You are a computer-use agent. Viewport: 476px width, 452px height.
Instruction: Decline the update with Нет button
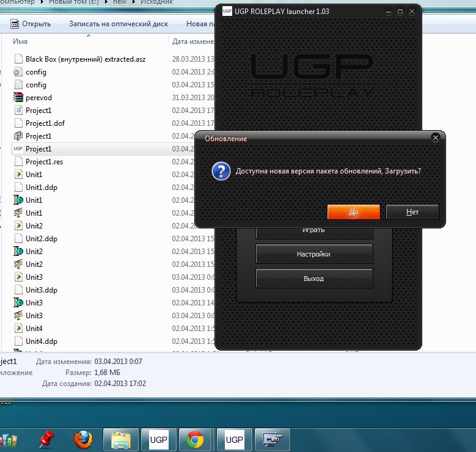[x=412, y=211]
